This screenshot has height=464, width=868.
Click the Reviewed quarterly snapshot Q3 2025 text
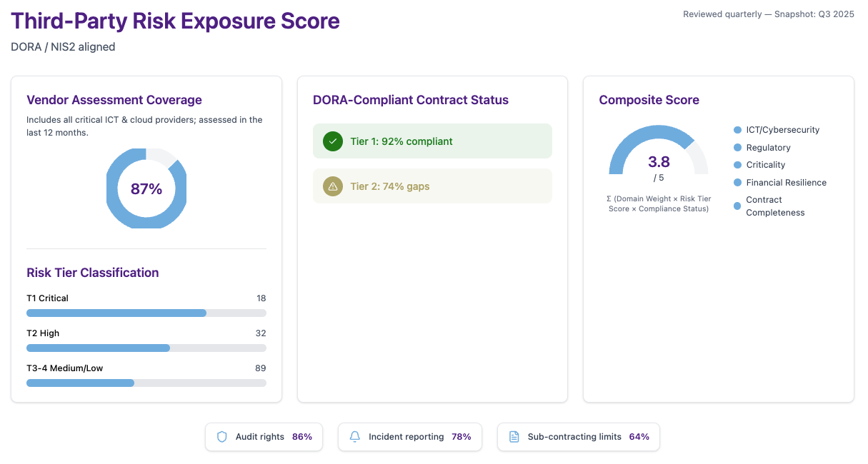point(769,14)
